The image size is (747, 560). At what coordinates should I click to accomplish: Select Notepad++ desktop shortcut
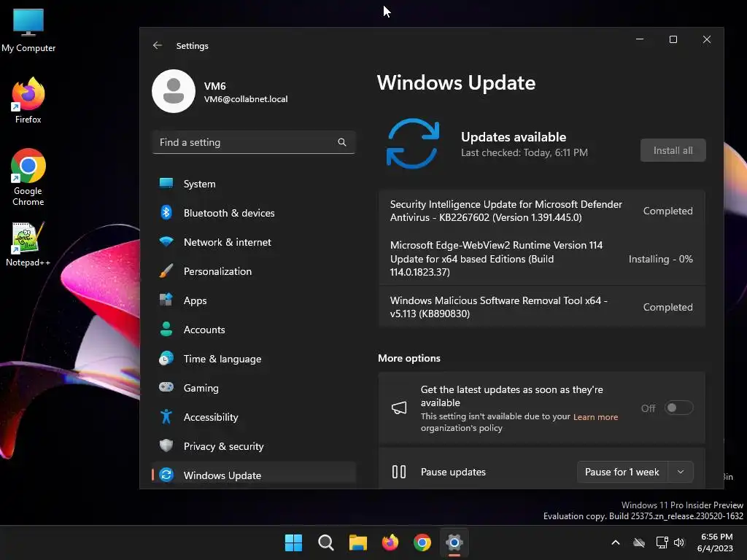[x=28, y=244]
